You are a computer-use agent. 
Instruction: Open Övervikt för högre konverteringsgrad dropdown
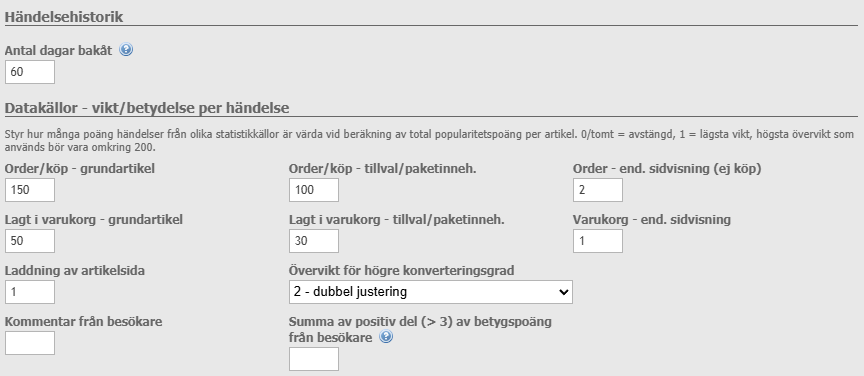pos(430,292)
